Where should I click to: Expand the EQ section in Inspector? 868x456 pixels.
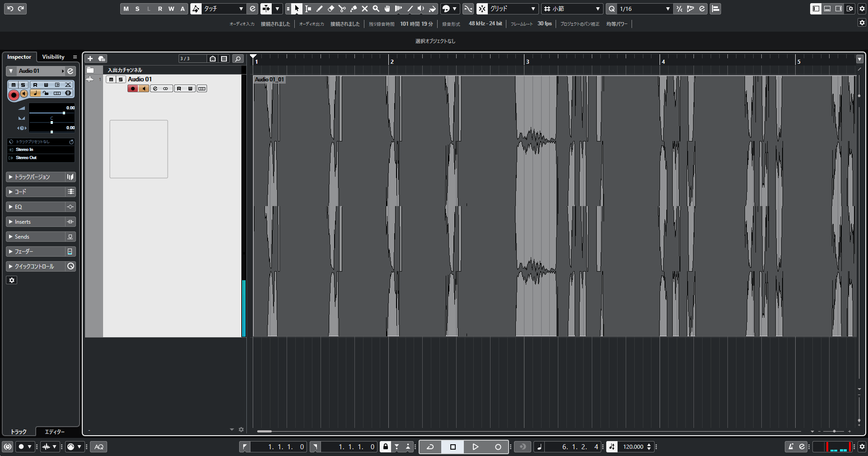point(36,207)
